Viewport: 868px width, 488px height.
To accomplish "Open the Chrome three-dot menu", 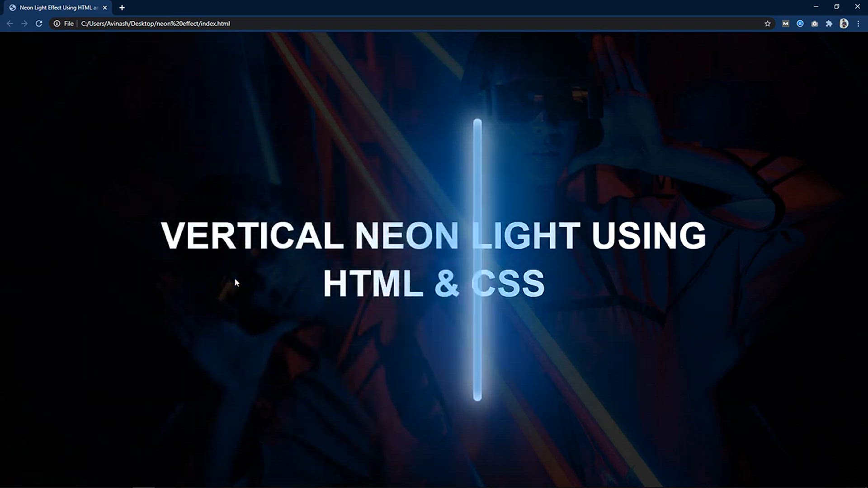I will (859, 23).
